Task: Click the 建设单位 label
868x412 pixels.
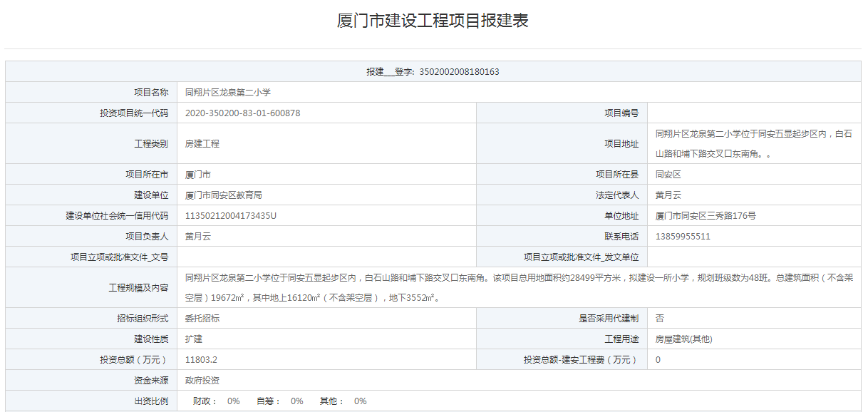Action: click(x=151, y=195)
